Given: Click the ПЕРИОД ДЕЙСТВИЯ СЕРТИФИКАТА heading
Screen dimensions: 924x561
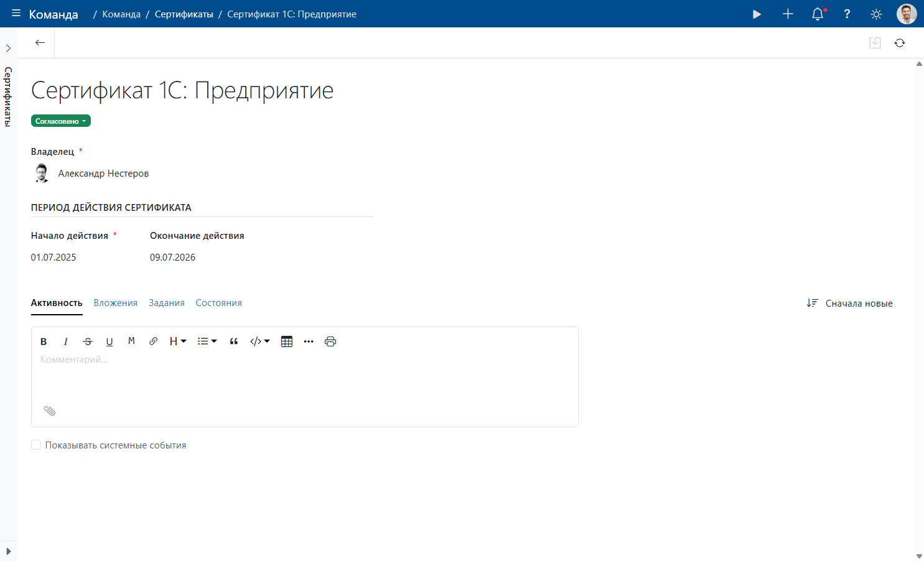Looking at the screenshot, I should point(111,208).
